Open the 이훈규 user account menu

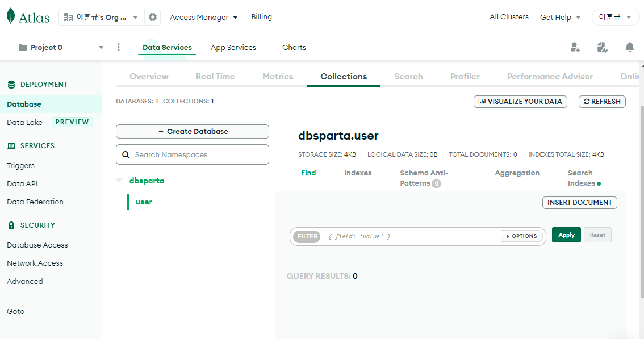click(x=615, y=17)
